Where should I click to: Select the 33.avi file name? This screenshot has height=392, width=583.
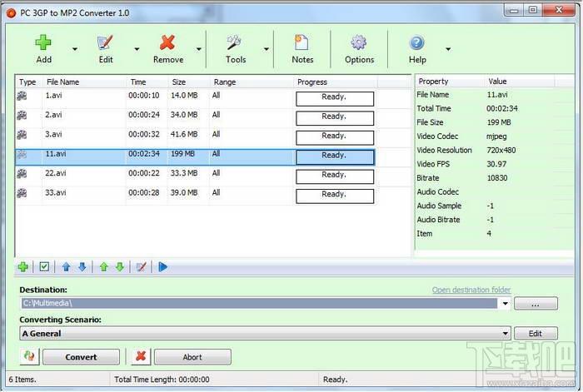point(56,192)
